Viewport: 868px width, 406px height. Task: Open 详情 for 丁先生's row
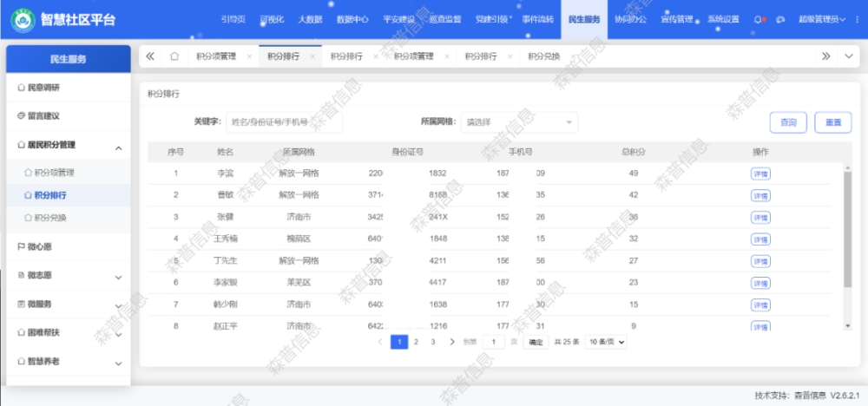click(760, 261)
